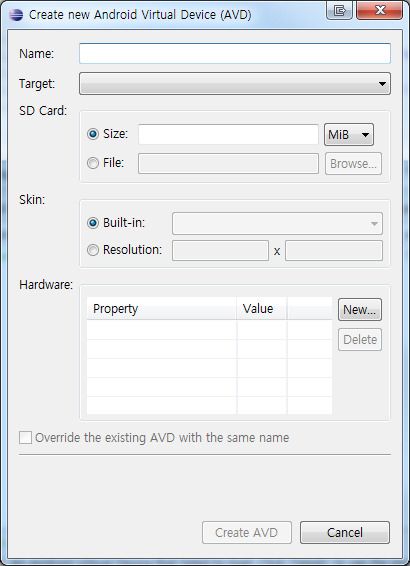Click the restore window icon button
The width and height of the screenshot is (410, 566).
(x=339, y=10)
